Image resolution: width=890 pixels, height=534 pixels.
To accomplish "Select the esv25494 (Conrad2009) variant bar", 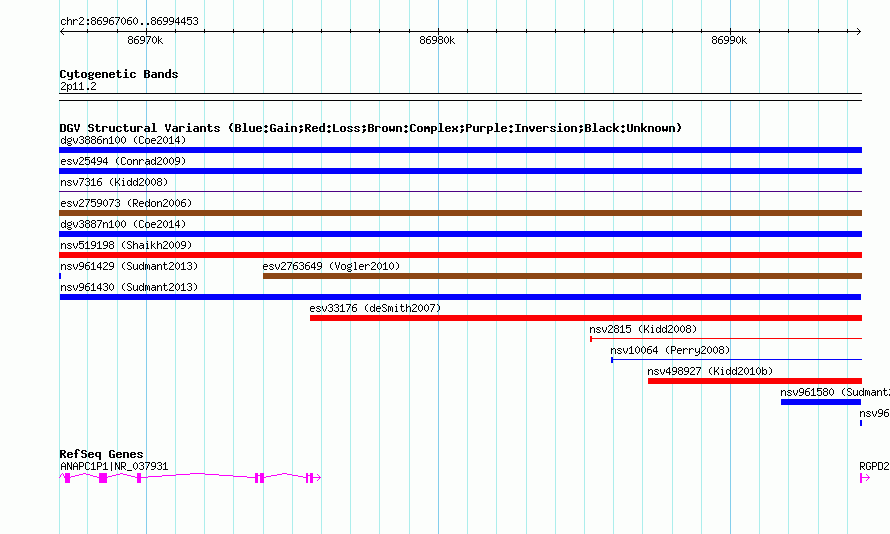I will [460, 171].
